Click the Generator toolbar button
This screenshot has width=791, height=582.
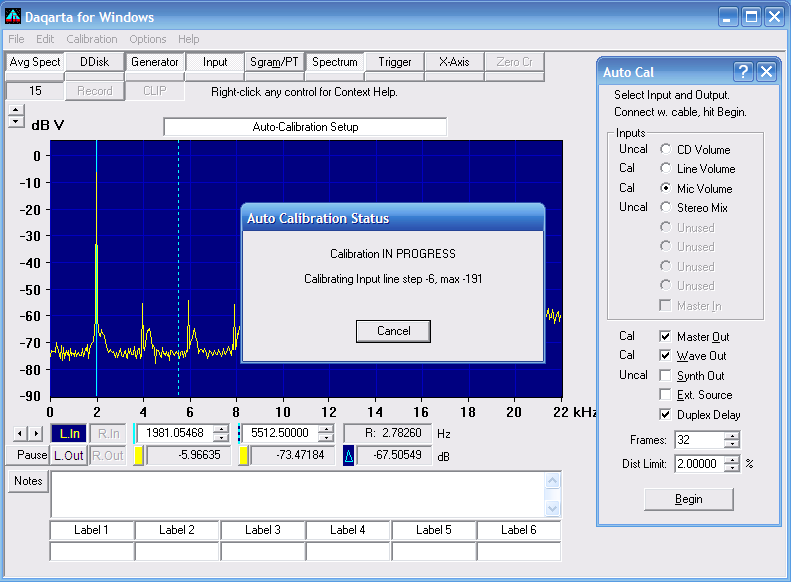pyautogui.click(x=154, y=62)
